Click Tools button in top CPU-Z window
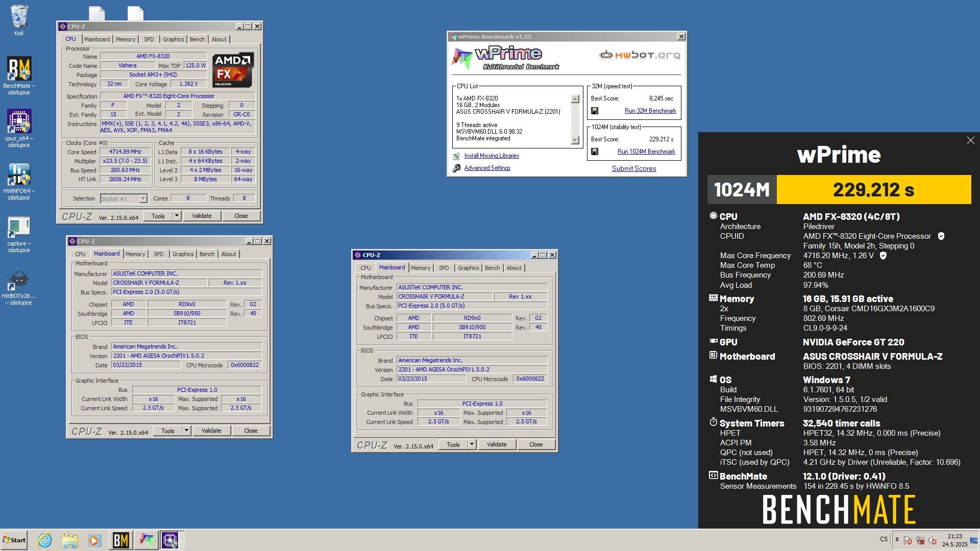The width and height of the screenshot is (980, 551). 158,216
